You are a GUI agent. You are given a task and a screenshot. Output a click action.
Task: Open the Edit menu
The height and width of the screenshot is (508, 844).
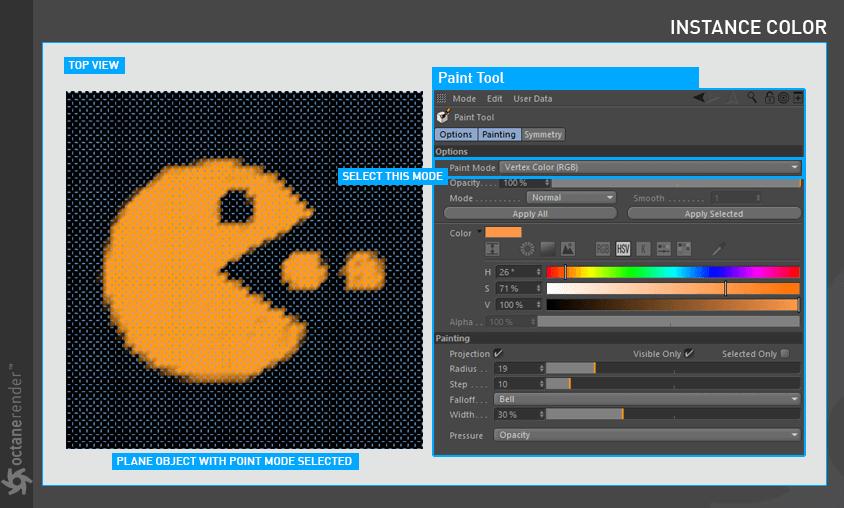[x=494, y=98]
